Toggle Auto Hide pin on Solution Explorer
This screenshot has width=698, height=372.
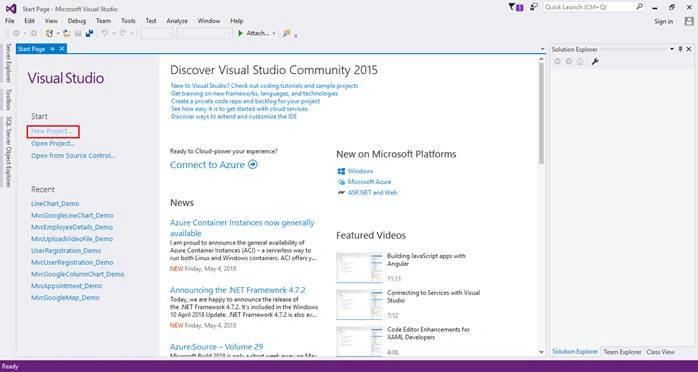tap(680, 49)
